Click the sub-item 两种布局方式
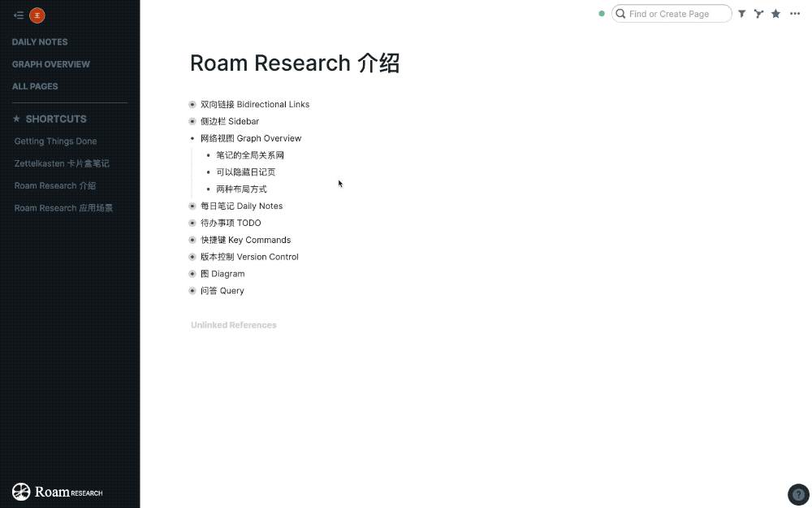 (x=241, y=189)
